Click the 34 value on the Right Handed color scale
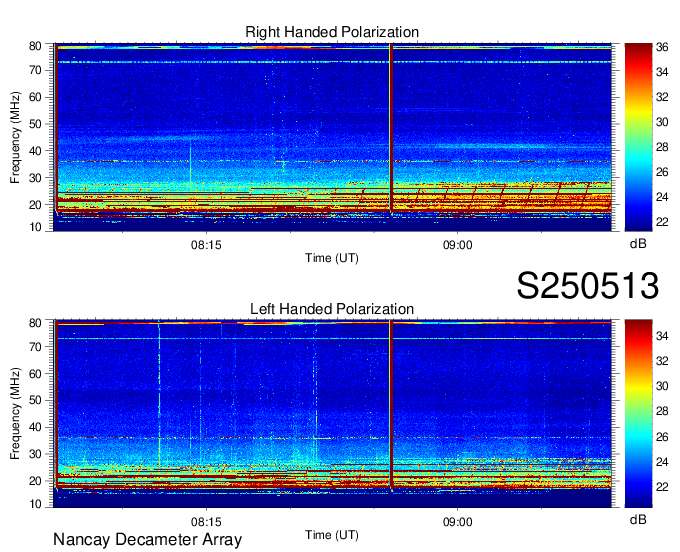Image resolution: width=680 pixels, height=552 pixels. click(x=662, y=72)
